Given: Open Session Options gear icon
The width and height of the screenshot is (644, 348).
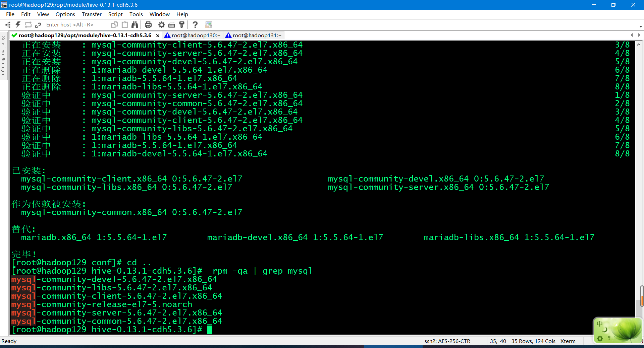Looking at the screenshot, I should click(162, 25).
